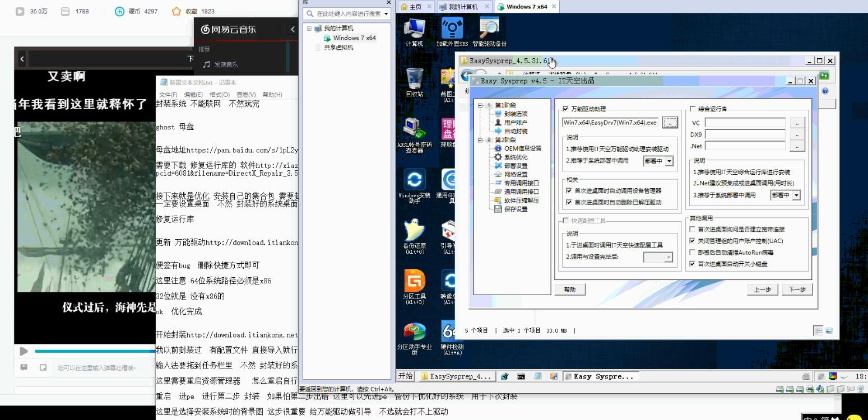Collapse 我的计算机 in the library sidebar

click(309, 28)
